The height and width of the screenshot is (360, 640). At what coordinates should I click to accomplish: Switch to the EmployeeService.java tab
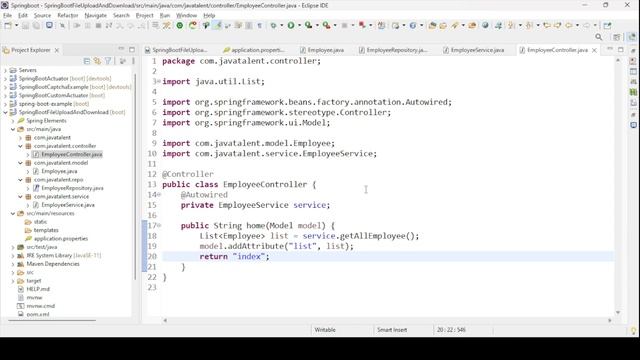[x=473, y=50]
